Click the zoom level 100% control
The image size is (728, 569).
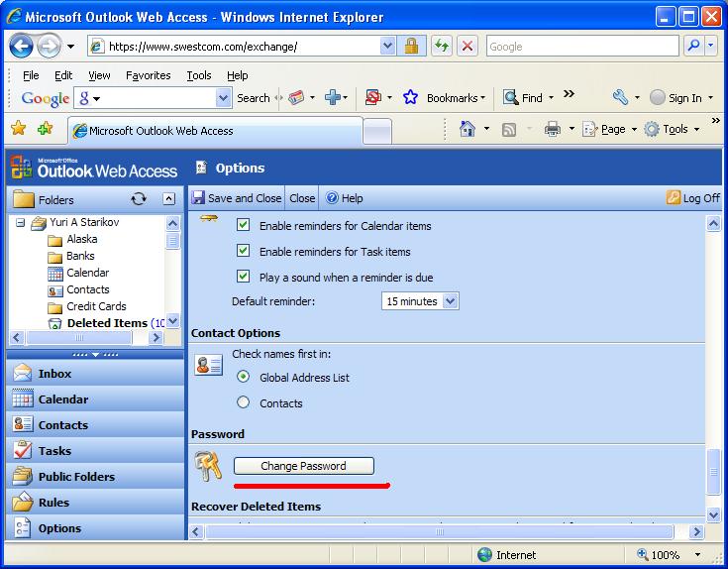tap(669, 554)
